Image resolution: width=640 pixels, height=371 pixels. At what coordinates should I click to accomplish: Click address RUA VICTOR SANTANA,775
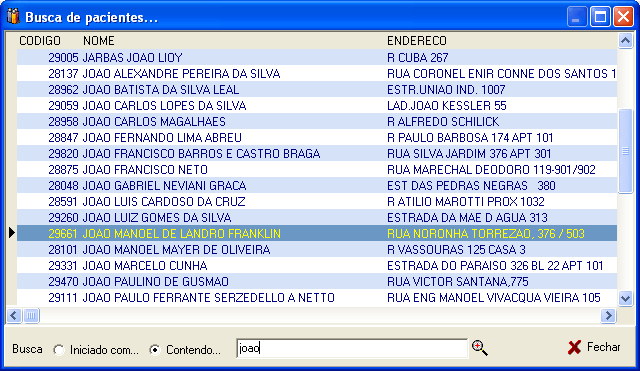pos(458,282)
